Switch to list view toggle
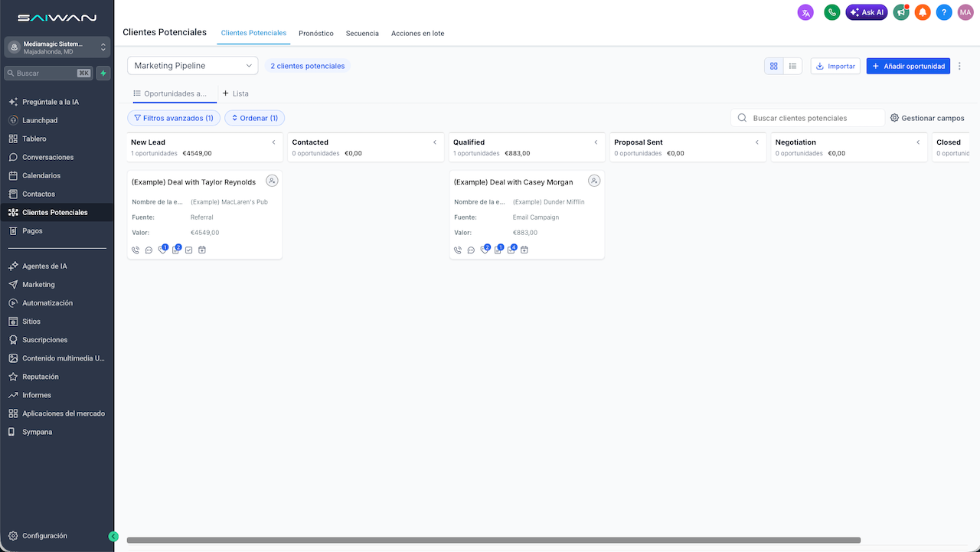The height and width of the screenshot is (552, 980). [793, 67]
